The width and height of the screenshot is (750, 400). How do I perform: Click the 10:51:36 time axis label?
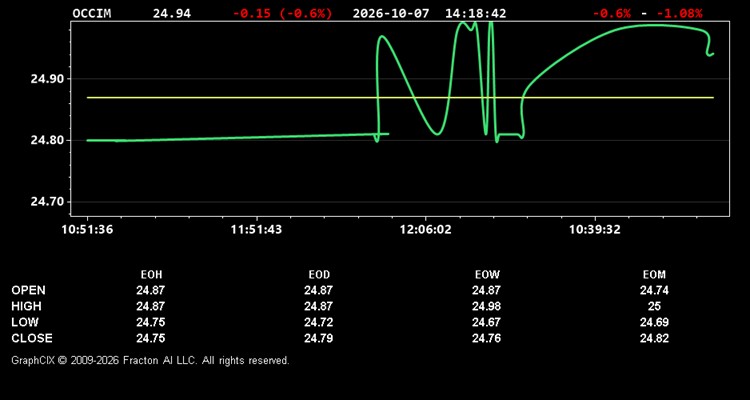(88, 230)
